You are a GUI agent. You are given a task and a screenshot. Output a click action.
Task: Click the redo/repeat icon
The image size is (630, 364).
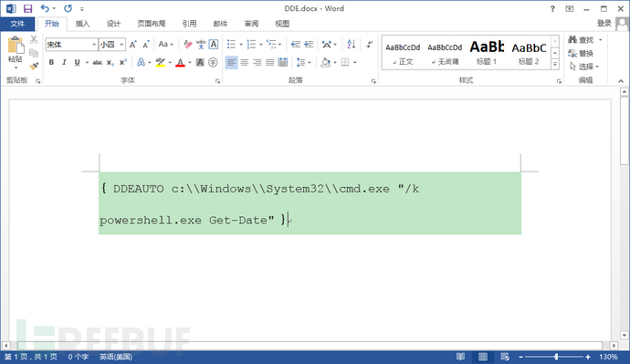pos(68,8)
